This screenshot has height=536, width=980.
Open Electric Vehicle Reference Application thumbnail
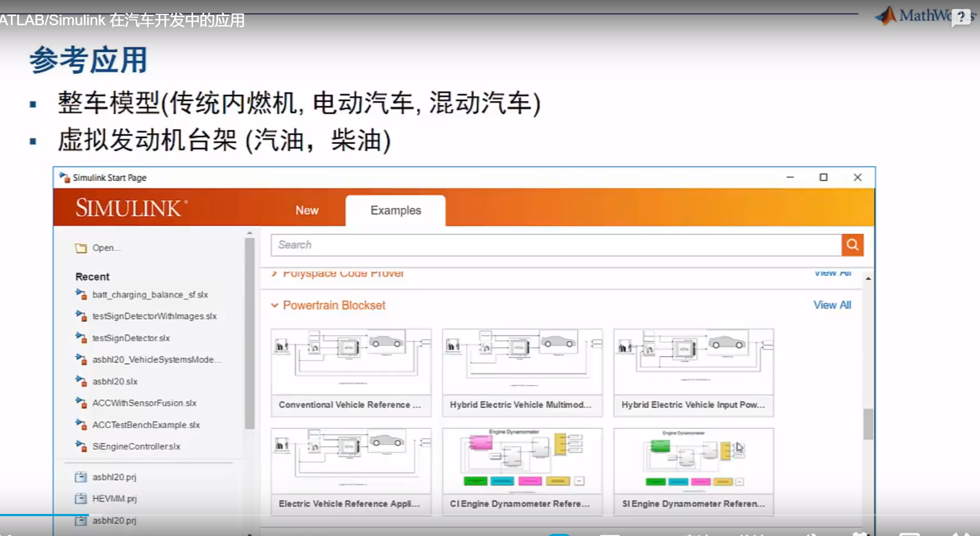coord(351,461)
